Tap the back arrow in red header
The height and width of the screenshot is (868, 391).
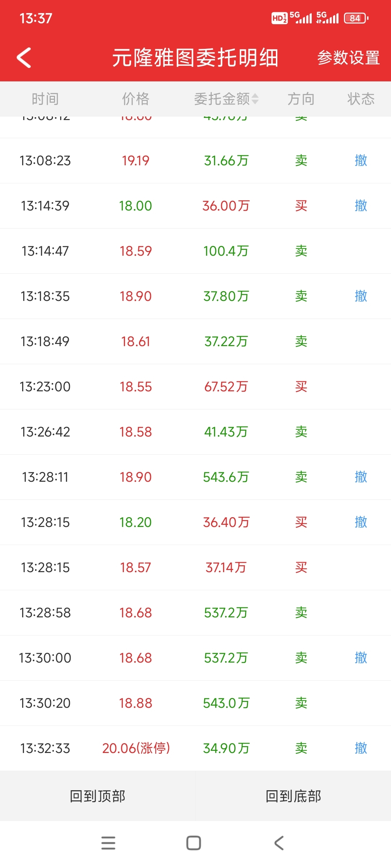coord(24,58)
